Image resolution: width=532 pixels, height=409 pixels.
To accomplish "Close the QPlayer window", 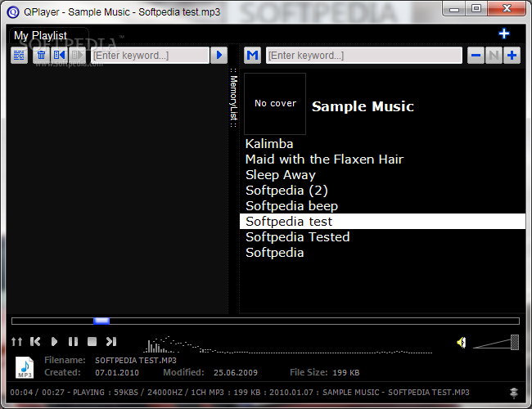I will pos(507,8).
